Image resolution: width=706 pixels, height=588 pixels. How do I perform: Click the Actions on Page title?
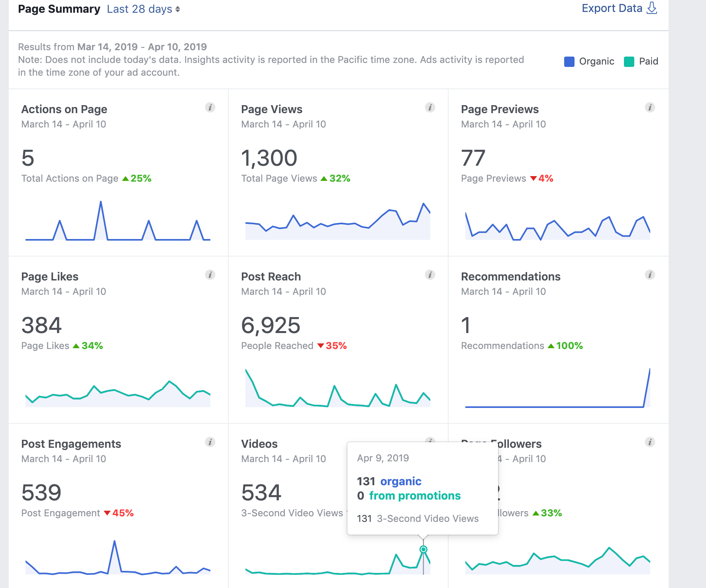pos(64,109)
